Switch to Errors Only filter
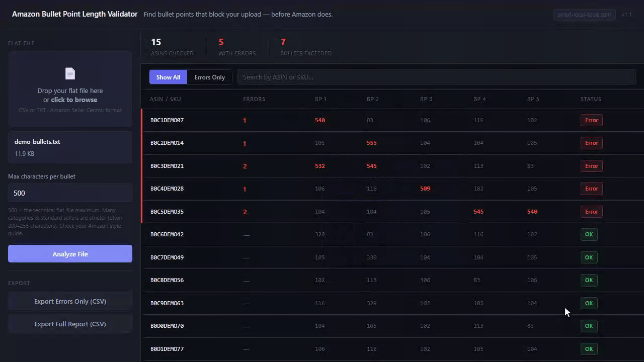Viewport: 644px width, 362px height. coord(209,77)
